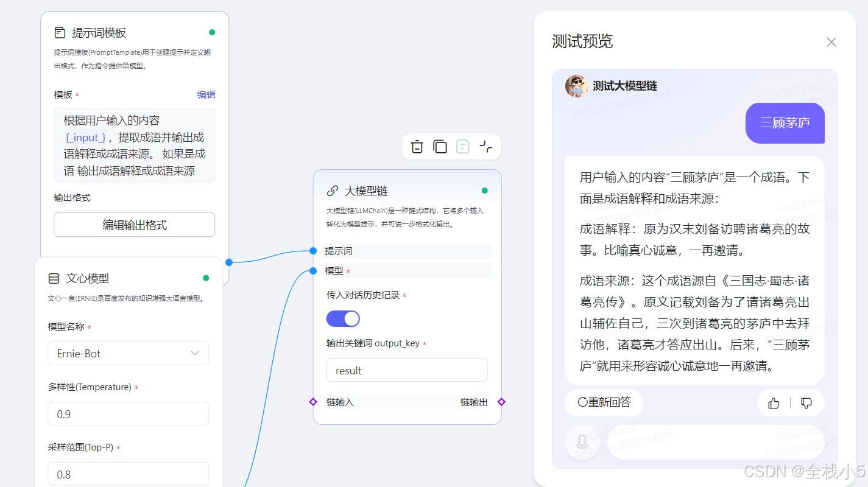Toggle the 传入对话历史记录 switch
868x487 pixels.
click(343, 318)
